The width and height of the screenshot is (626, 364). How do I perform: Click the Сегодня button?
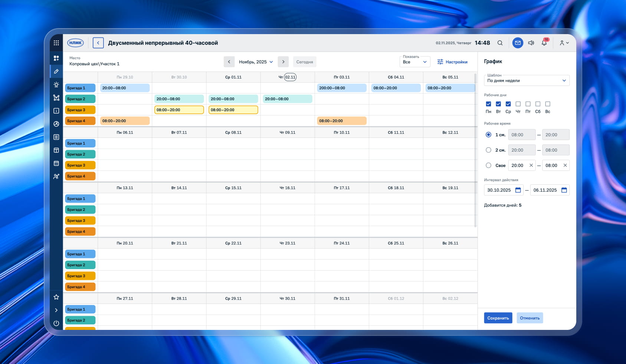click(x=305, y=62)
